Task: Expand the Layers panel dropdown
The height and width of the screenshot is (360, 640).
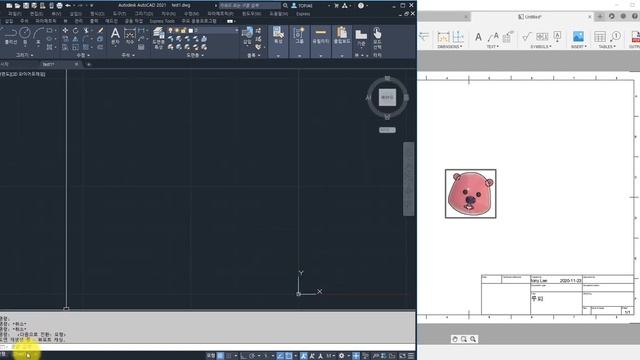Action: [195, 55]
